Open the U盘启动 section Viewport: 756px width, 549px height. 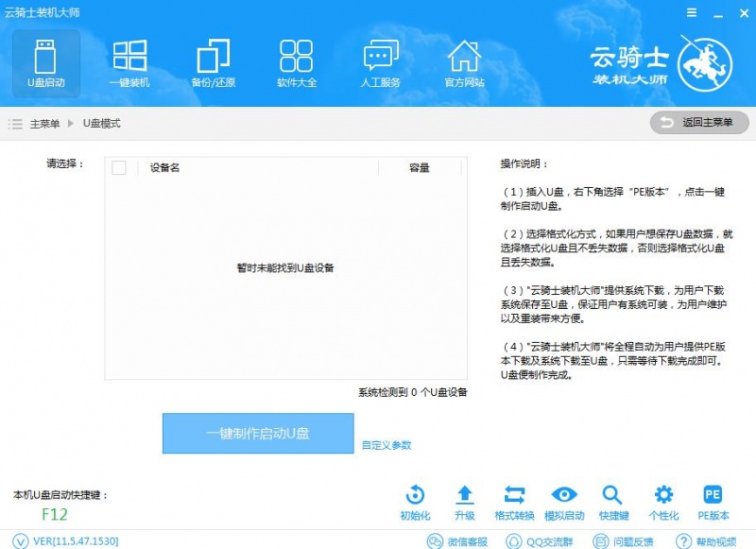click(46, 63)
